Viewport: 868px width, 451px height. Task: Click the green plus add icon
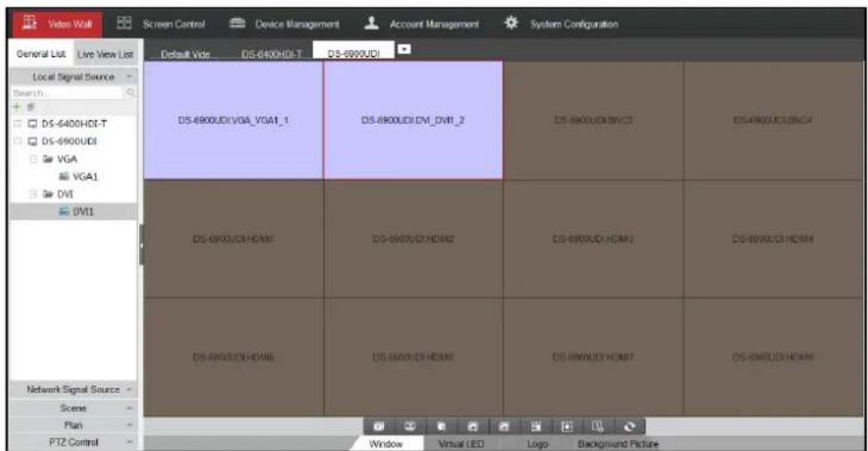(x=17, y=106)
